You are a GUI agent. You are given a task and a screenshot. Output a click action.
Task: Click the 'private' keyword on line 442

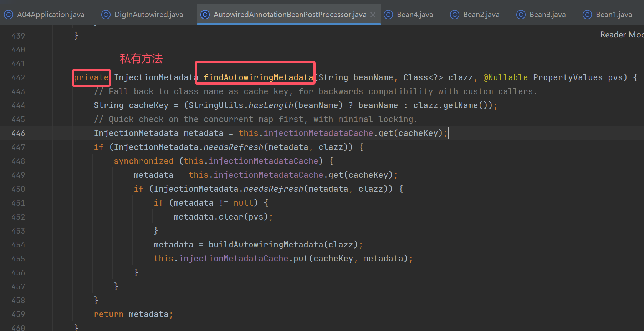coord(91,78)
